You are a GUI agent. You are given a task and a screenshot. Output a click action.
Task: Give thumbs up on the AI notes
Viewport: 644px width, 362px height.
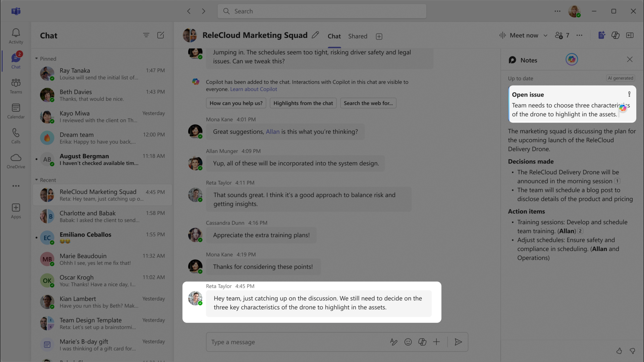pos(619,351)
